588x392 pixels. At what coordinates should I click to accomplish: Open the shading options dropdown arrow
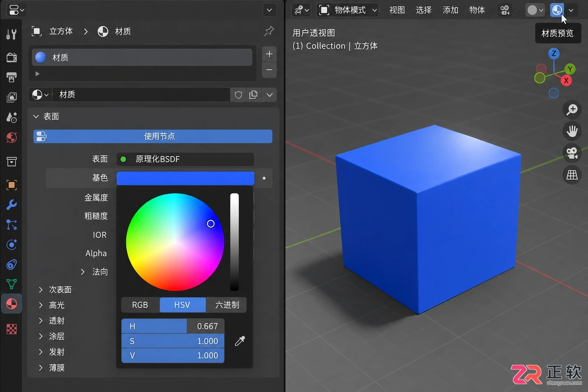pos(571,10)
